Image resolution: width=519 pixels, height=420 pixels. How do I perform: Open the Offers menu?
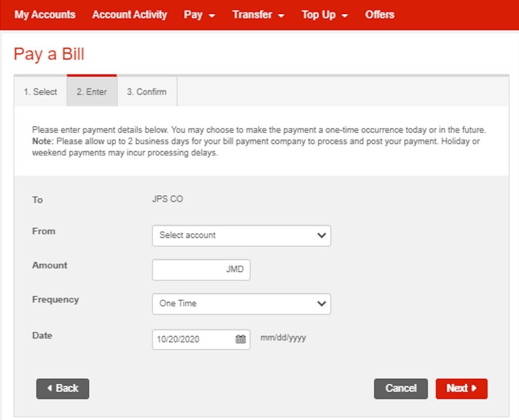379,15
